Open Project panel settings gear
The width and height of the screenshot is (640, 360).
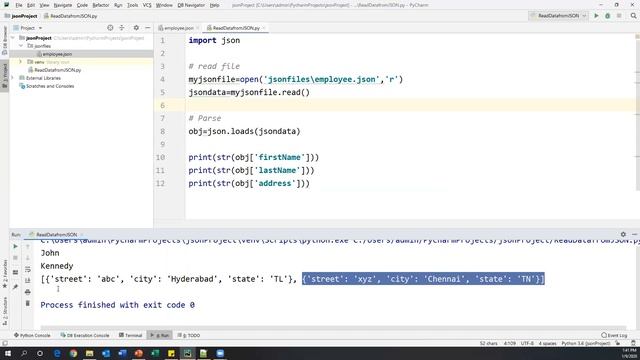136,28
